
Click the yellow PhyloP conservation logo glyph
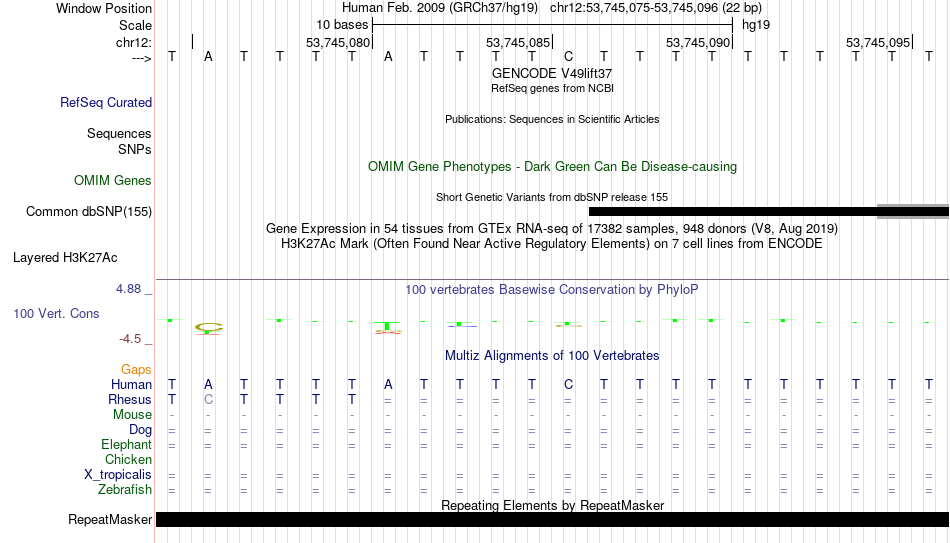pyautogui.click(x=208, y=328)
